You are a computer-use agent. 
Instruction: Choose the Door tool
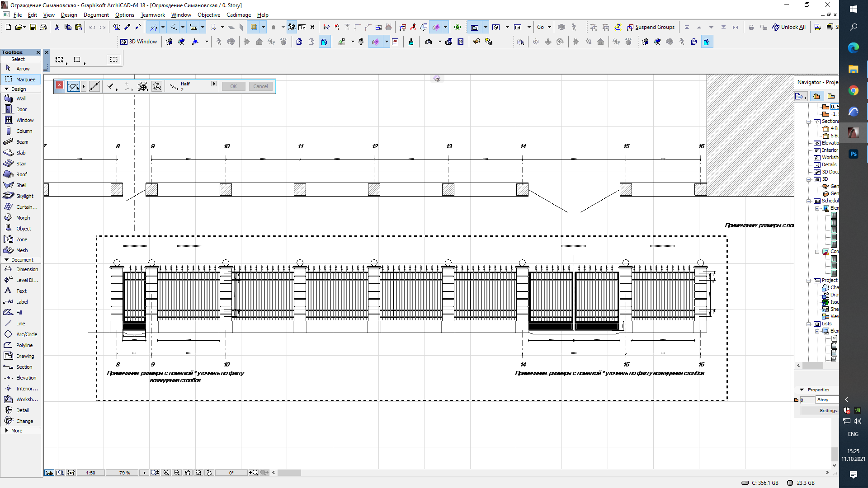click(21, 109)
